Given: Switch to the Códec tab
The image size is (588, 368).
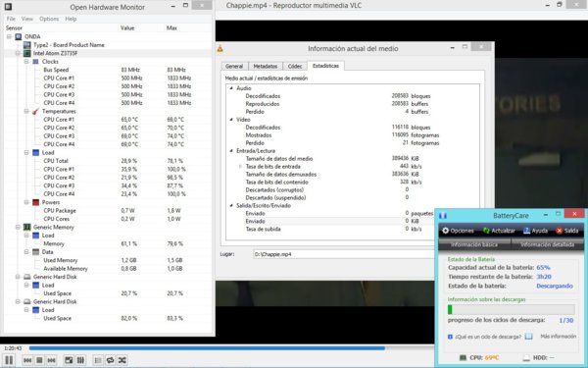Looking at the screenshot, I should (295, 66).
